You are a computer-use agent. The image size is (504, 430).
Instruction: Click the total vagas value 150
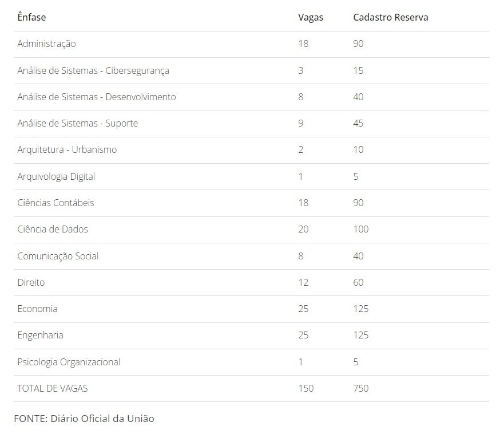pos(306,388)
